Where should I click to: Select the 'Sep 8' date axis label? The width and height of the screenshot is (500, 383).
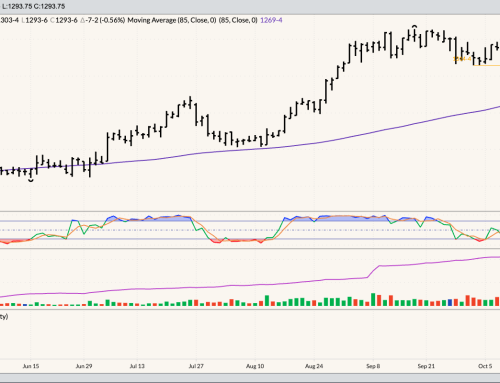pos(373,366)
